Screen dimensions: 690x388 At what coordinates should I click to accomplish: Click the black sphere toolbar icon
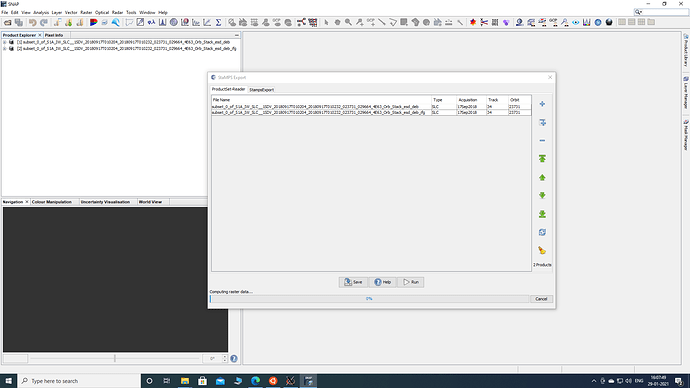tap(609, 22)
